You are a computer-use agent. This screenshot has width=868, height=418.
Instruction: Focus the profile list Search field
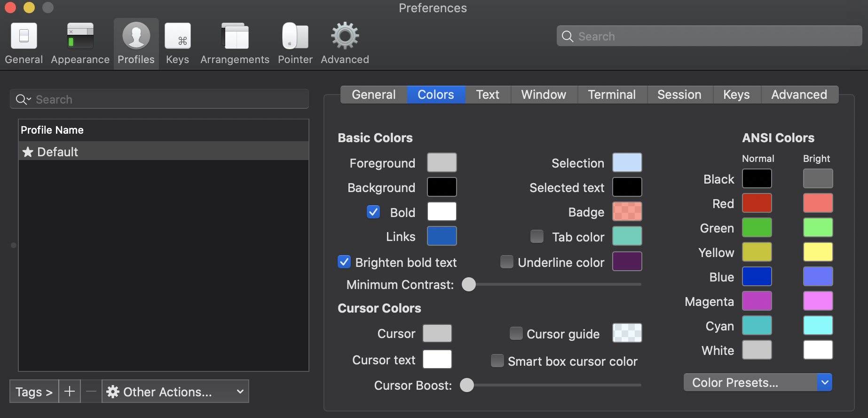(159, 99)
